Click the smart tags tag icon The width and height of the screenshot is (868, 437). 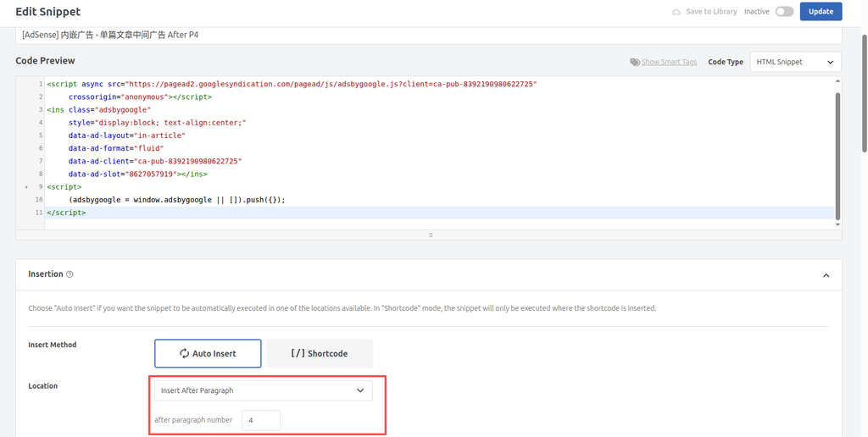[x=635, y=62]
